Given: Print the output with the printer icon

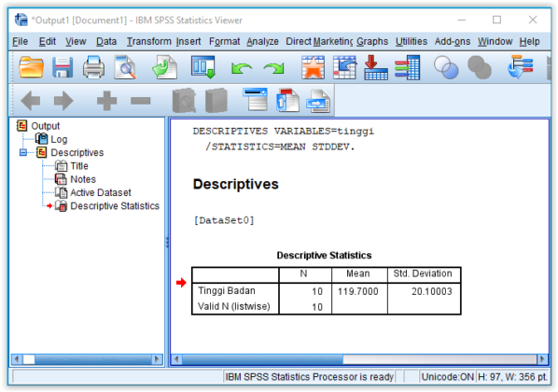Looking at the screenshot, I should point(93,67).
